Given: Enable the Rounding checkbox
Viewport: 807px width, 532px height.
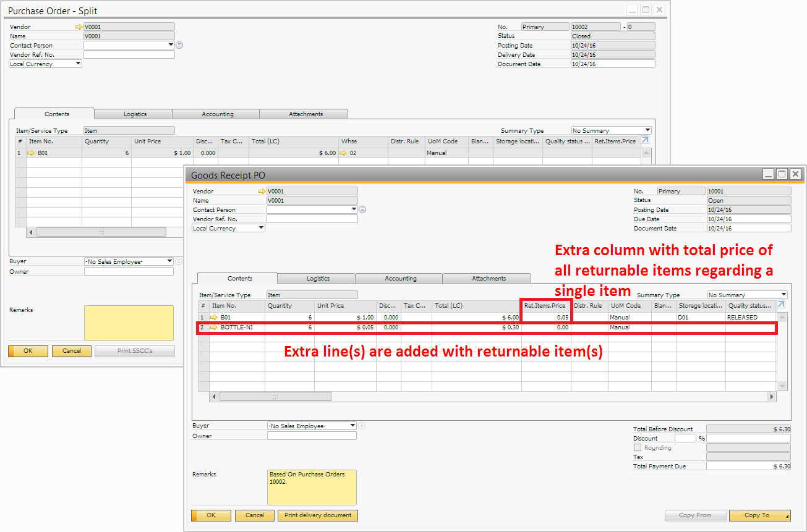Looking at the screenshot, I should 638,447.
